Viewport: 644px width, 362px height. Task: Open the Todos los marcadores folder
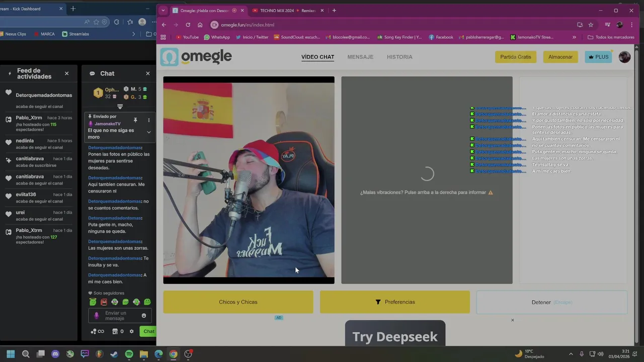pos(611,37)
